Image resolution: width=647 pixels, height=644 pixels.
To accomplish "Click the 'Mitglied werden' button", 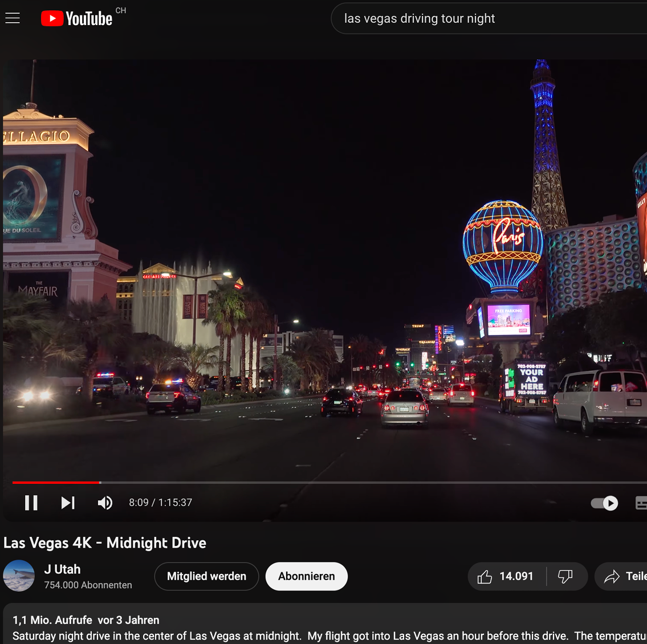I will point(206,576).
